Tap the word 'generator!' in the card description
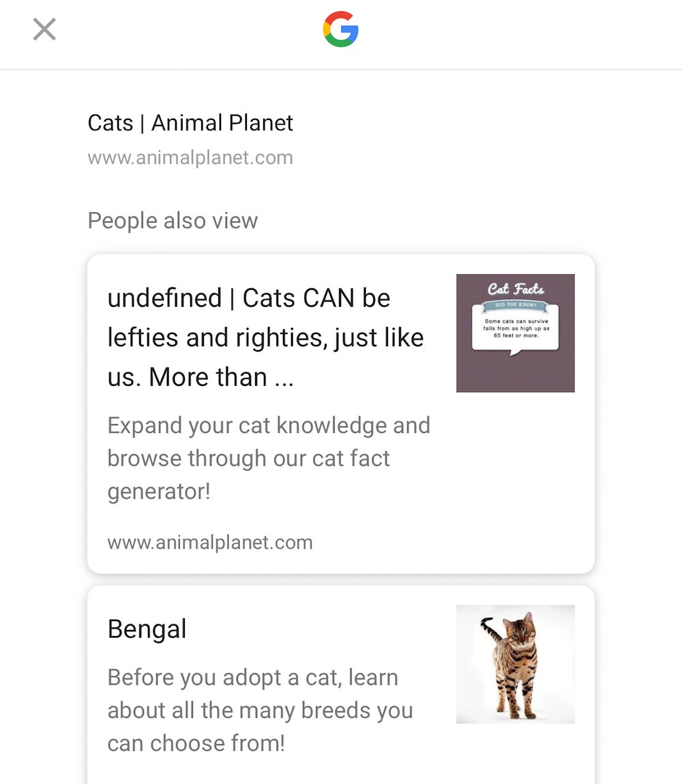This screenshot has height=784, width=682. tap(159, 492)
